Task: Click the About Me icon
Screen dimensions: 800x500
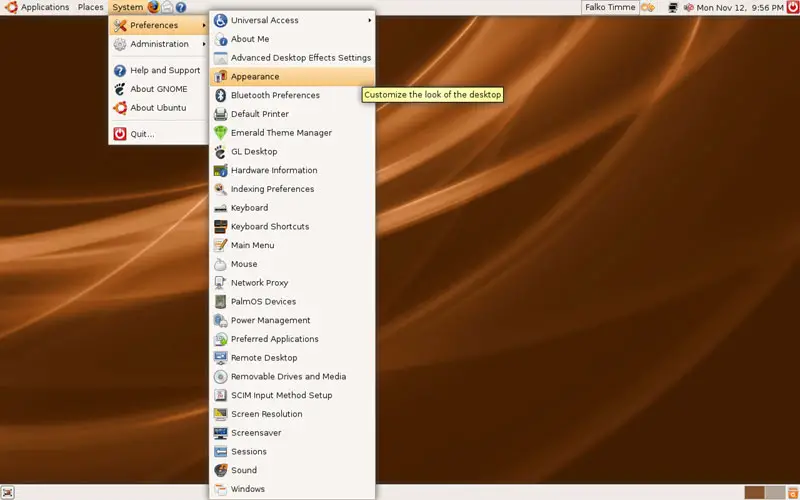Action: coord(220,39)
